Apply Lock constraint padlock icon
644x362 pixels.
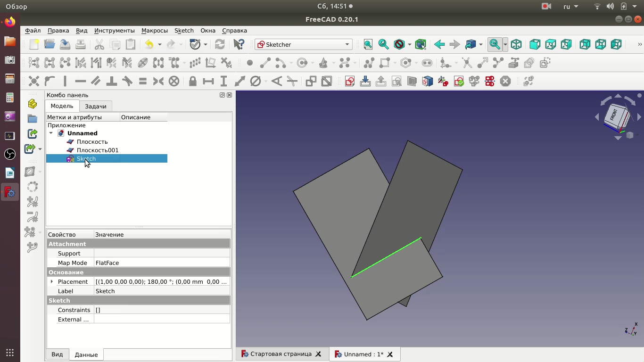192,81
